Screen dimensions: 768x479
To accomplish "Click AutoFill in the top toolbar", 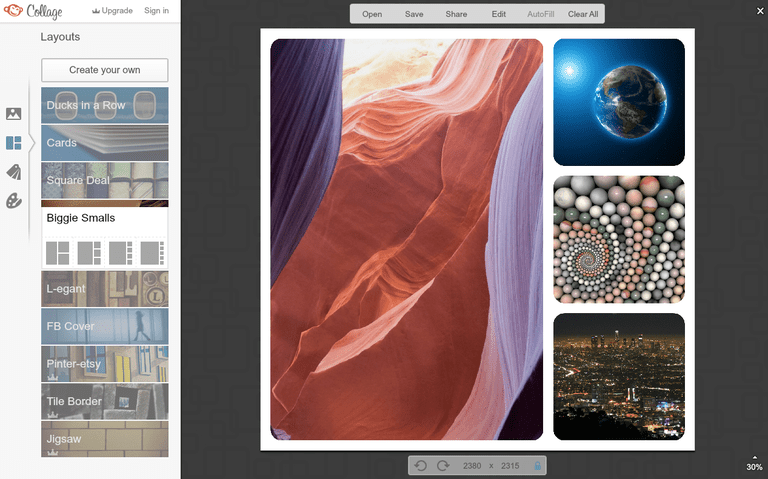I will click(x=541, y=14).
